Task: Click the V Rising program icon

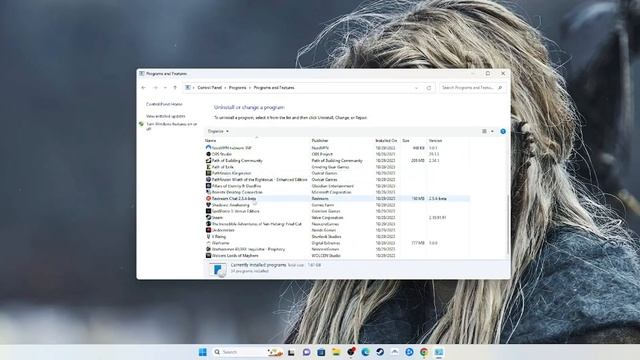Action: (208, 236)
